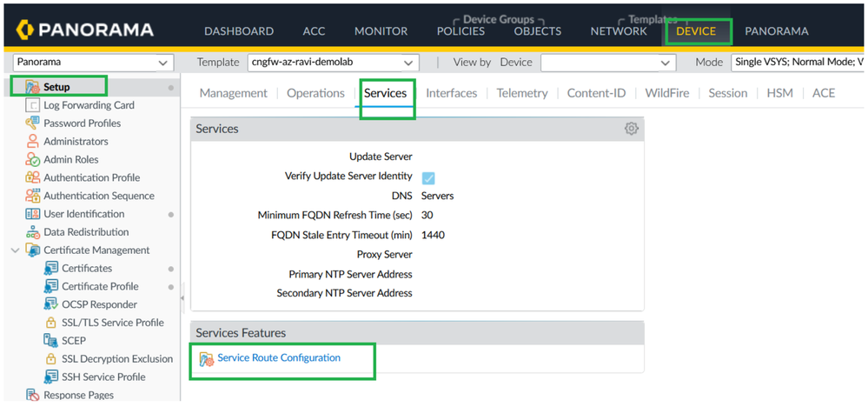The width and height of the screenshot is (868, 407).
Task: Click the Administrators sidebar icon
Action: coord(33,142)
